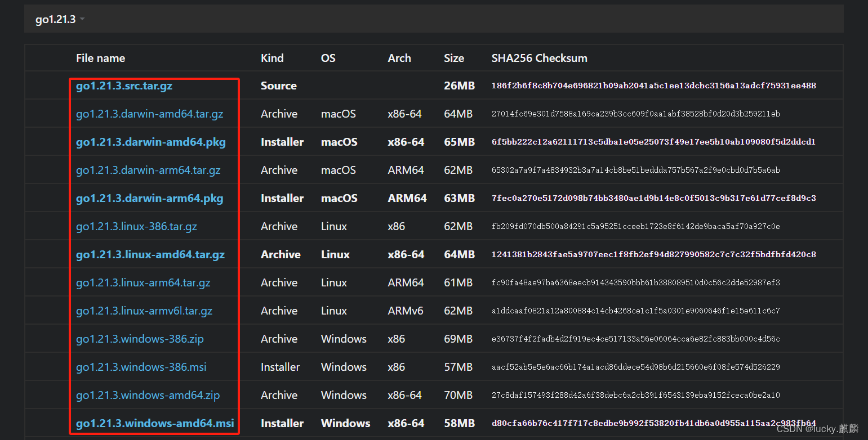
Task: Download go1.21.3.darwin-amd64.tar.gz archive
Action: click(149, 114)
